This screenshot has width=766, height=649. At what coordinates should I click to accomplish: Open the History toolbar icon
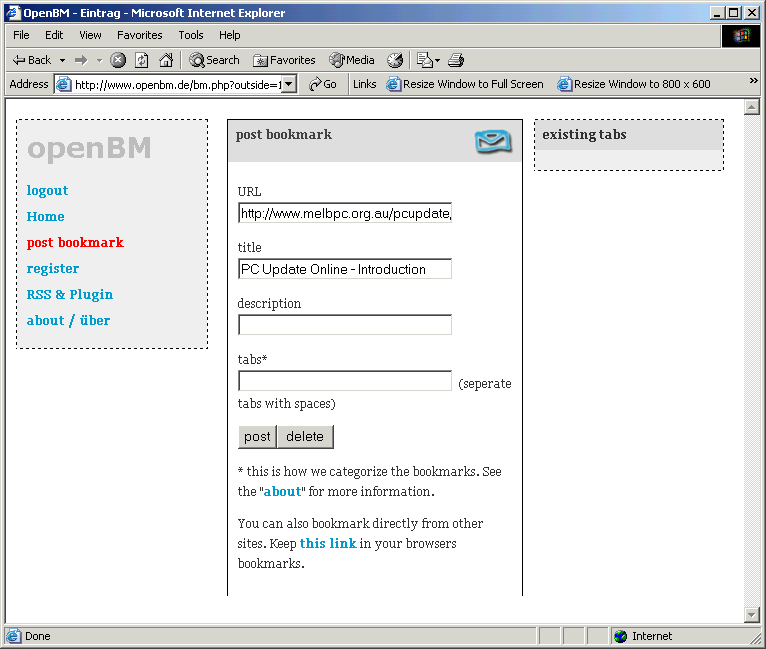point(395,60)
